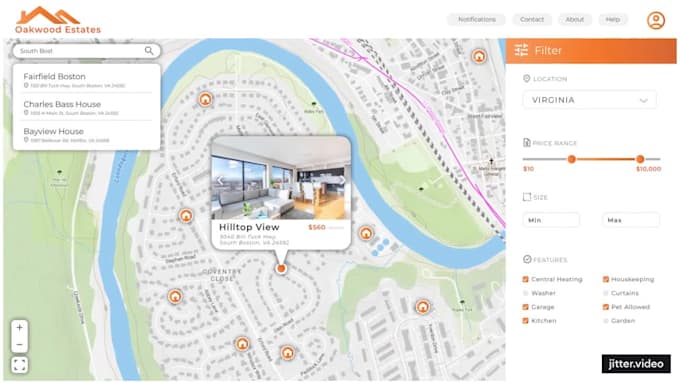The height and width of the screenshot is (383, 680).
Task: Zoom out with the minus button
Action: 20,344
